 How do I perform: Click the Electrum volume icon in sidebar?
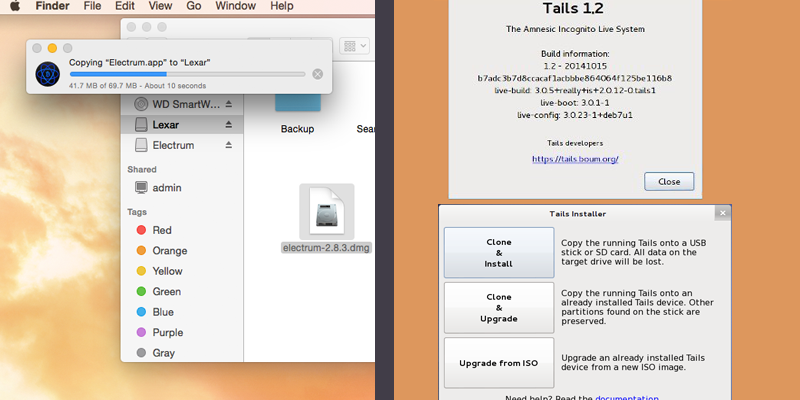point(141,145)
